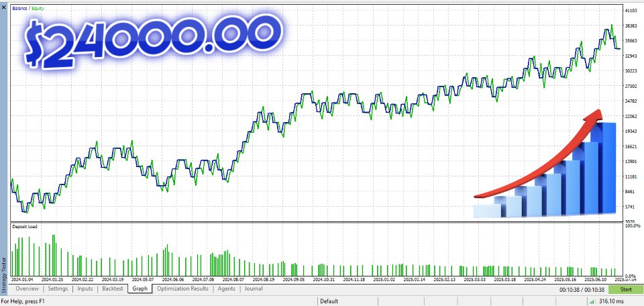This screenshot has height=306, width=644.
Task: Click the 00:10:38 / 00:10:38 elapsed time
Action: 582,290
